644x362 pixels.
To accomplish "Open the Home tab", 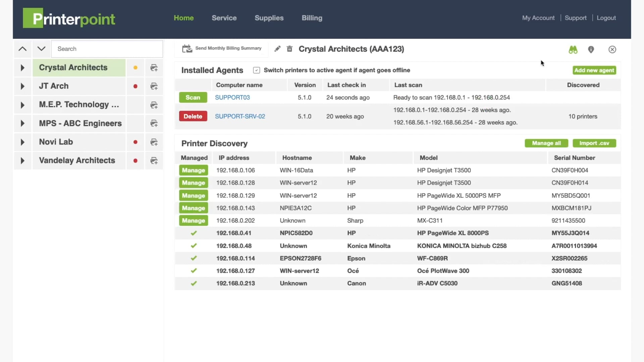I will (184, 18).
